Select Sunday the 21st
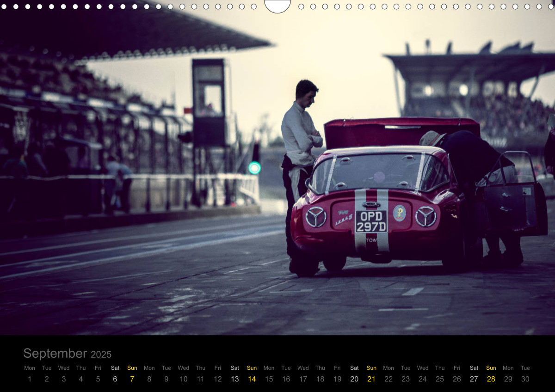This screenshot has height=392, width=555. pyautogui.click(x=371, y=379)
